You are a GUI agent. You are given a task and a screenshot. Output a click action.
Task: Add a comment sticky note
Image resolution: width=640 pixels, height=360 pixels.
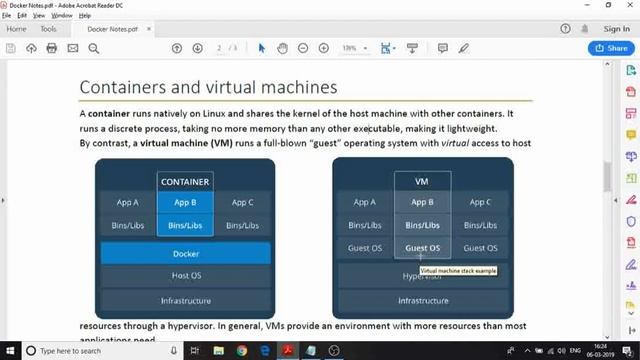[x=442, y=49]
